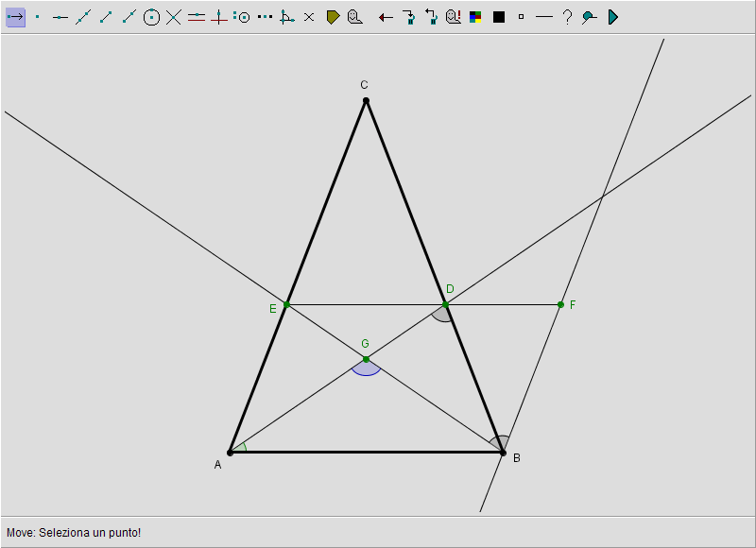The width and height of the screenshot is (756, 548).
Task: Select the Parallel line tool
Action: tap(197, 17)
